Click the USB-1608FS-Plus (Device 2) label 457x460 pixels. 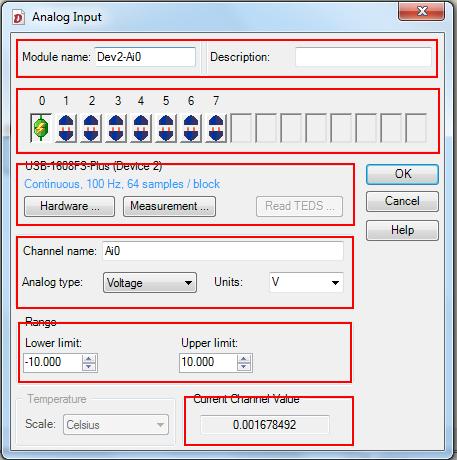(94, 166)
